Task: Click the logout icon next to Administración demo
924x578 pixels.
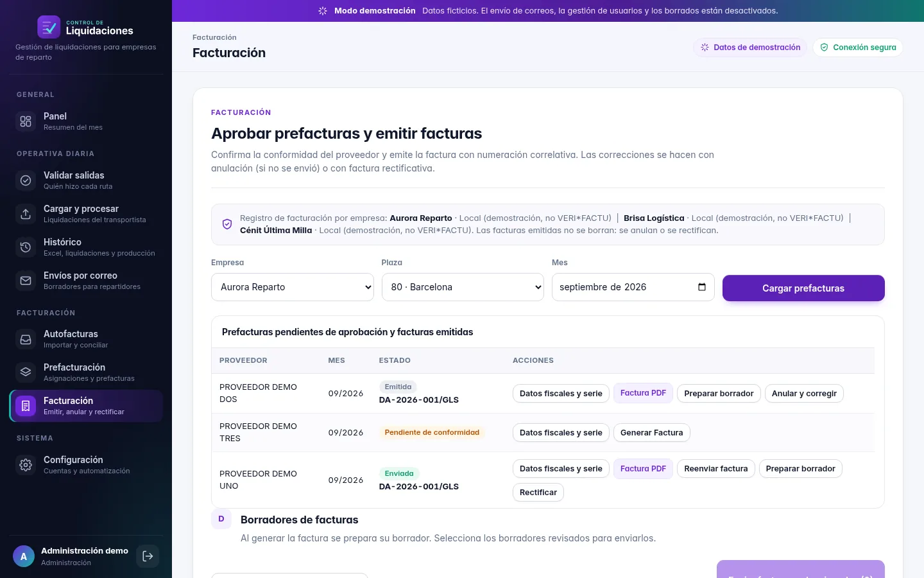Action: 148,556
